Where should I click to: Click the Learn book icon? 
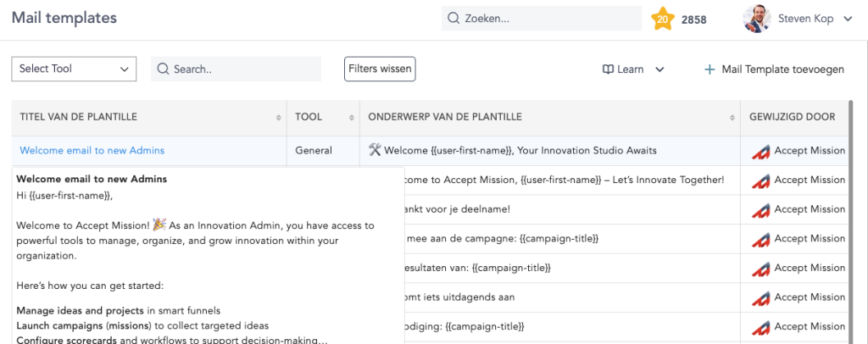click(x=608, y=69)
